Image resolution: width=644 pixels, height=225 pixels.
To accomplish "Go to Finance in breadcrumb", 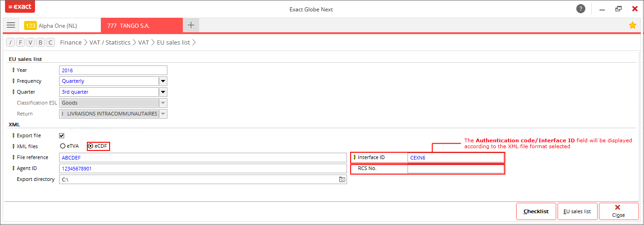I will coord(71,42).
